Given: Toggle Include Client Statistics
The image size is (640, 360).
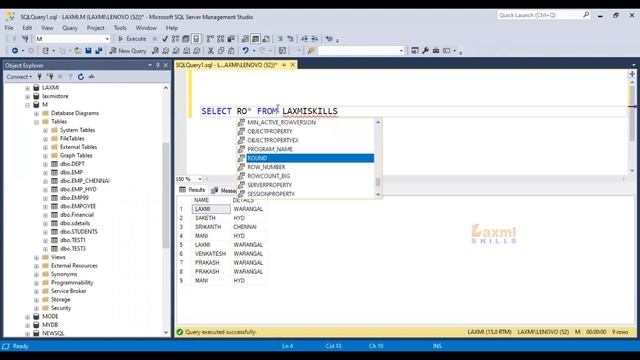Looking at the screenshot, I should coord(231,39).
